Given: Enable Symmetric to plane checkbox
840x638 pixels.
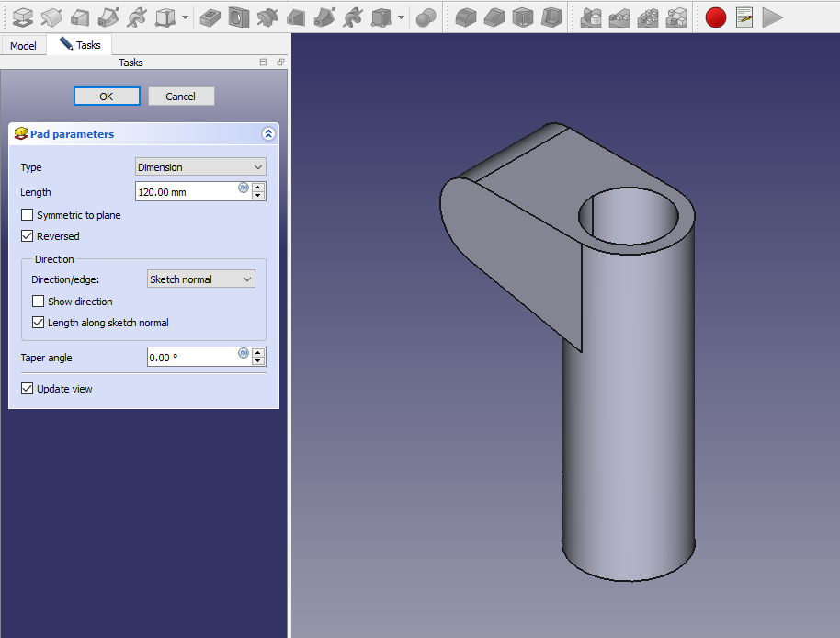Looking at the screenshot, I should point(28,215).
